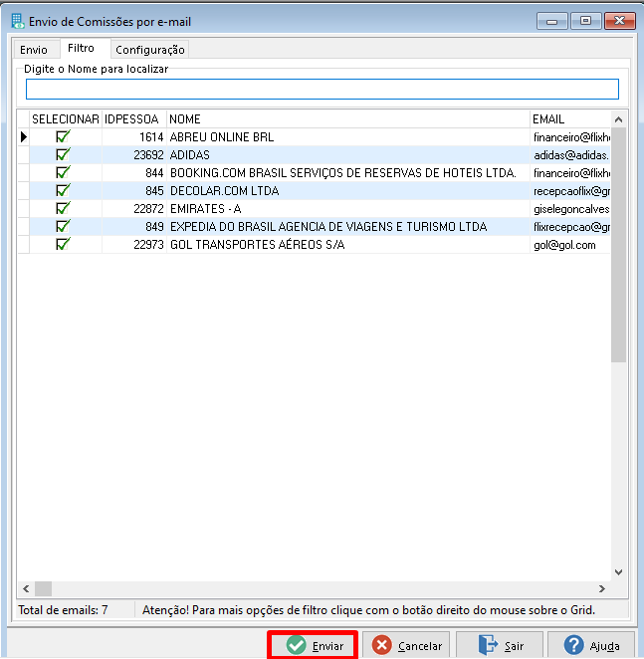Click ID cell 22973
Viewport: 644px width, 659px height.
(x=134, y=245)
